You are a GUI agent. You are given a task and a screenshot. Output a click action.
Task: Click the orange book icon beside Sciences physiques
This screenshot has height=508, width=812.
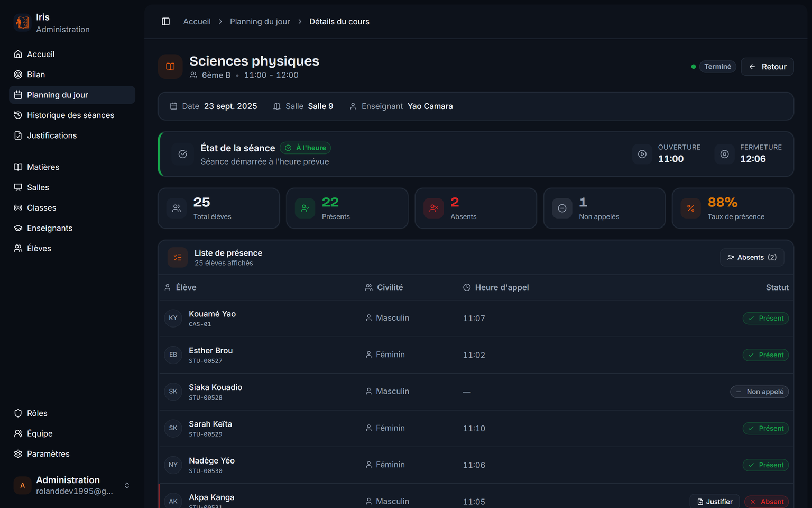point(170,67)
